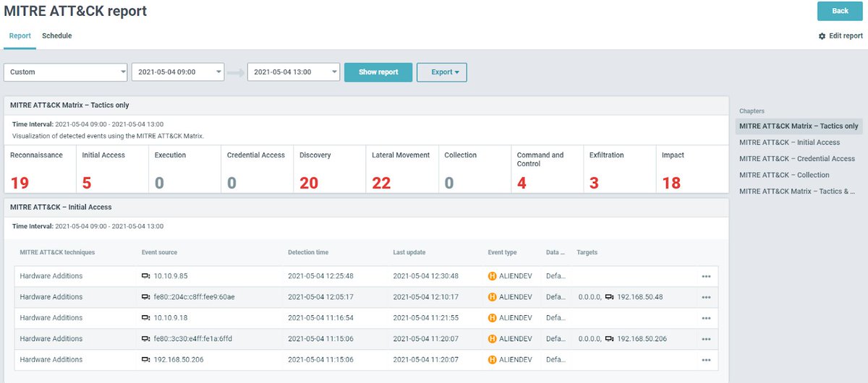
Task: Click event source fe80::204c:c8ff:fee9:60ae
Action: click(194, 297)
